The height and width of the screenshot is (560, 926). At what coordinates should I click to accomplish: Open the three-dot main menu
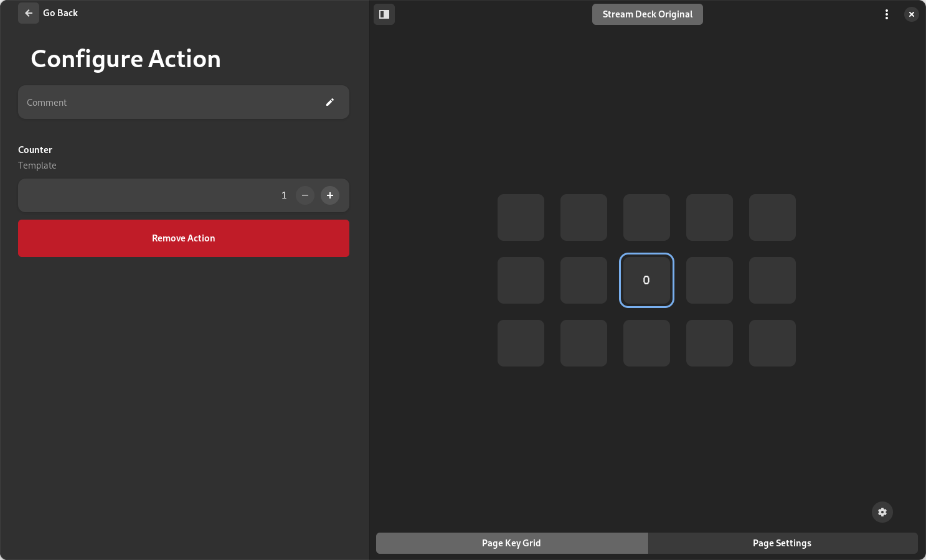(x=887, y=14)
